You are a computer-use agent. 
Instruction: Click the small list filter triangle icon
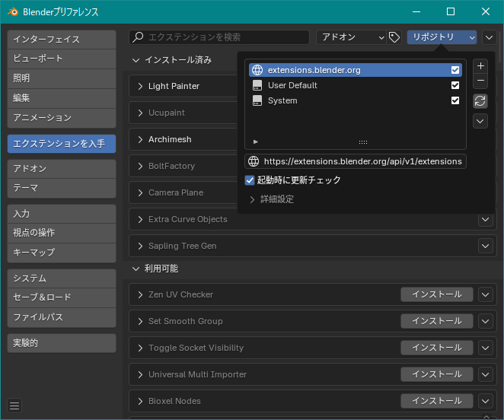coord(256,142)
